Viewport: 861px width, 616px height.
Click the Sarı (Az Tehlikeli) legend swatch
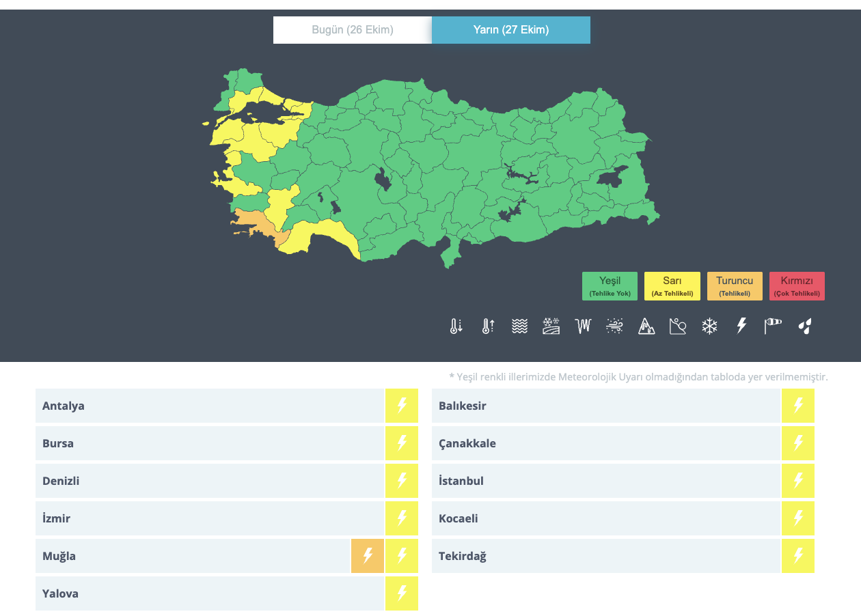pyautogui.click(x=672, y=286)
